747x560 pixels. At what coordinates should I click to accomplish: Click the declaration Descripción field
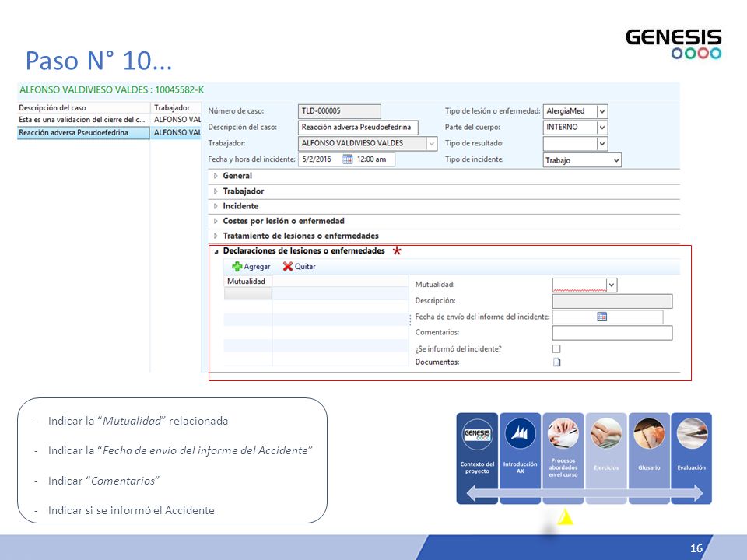click(x=612, y=301)
